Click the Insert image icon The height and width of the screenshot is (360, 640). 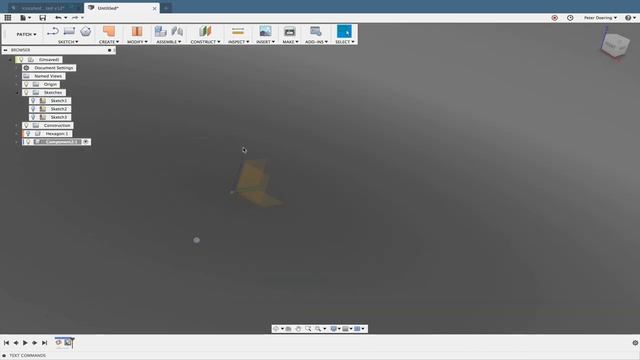click(265, 31)
